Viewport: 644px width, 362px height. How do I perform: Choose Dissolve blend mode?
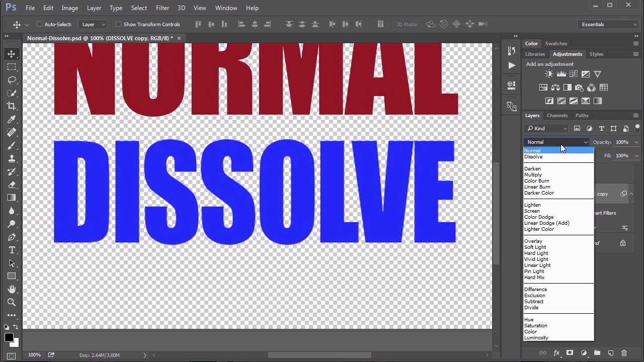pyautogui.click(x=558, y=157)
